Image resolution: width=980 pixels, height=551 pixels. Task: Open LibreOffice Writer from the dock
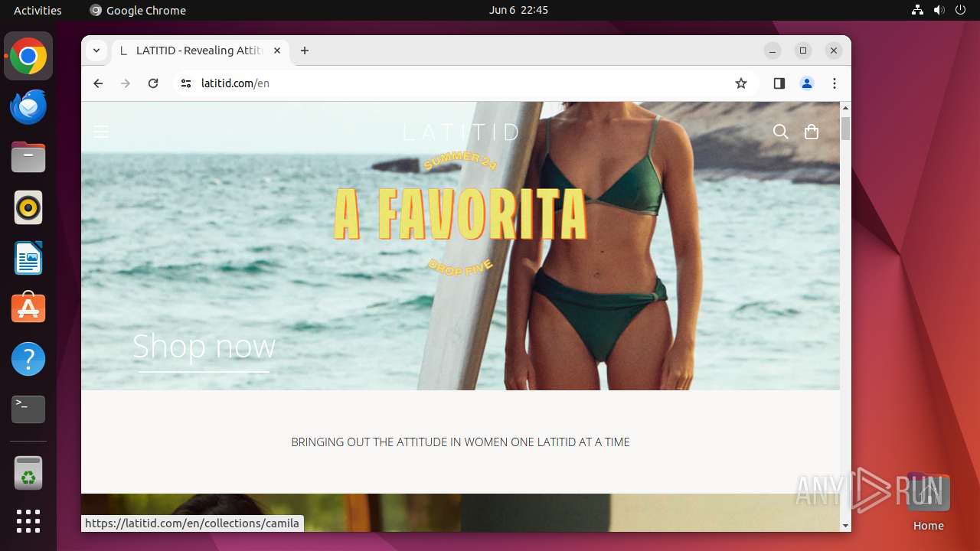[28, 258]
